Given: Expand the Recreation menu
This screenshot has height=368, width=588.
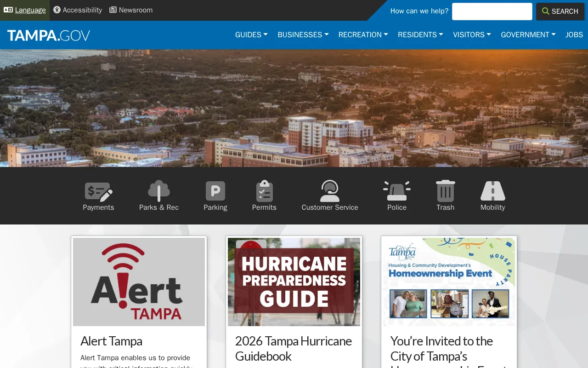Looking at the screenshot, I should [363, 34].
